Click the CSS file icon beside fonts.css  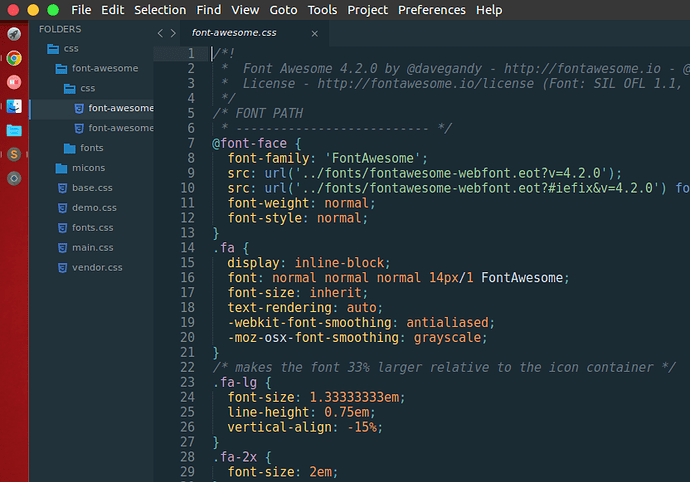tap(62, 228)
